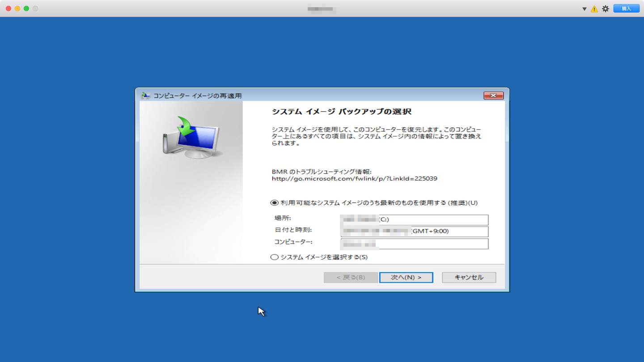This screenshot has height=362, width=644.
Task: Choose the 'システム イメージを選択する(S)' radio button
Action: point(275,257)
